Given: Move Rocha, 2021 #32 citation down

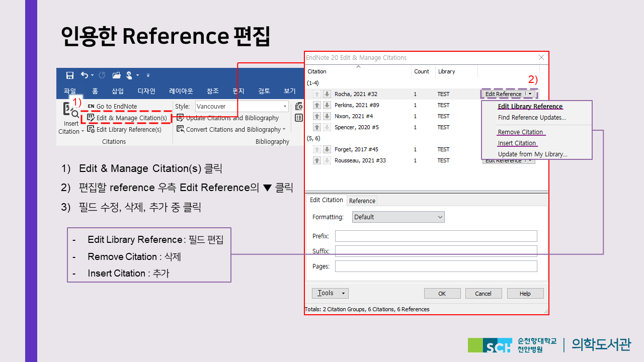Looking at the screenshot, I should coord(327,94).
